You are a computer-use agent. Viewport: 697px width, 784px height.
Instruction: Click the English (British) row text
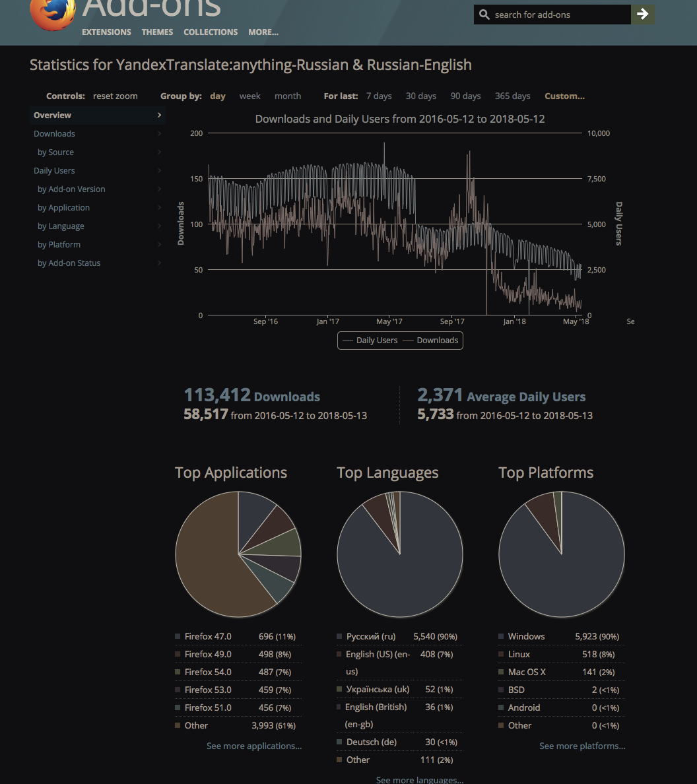tap(376, 715)
